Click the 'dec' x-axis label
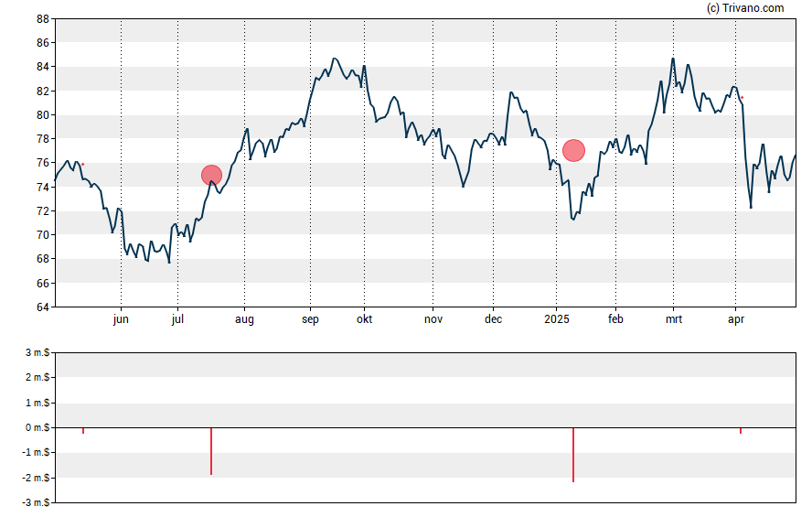This screenshot has height=517, width=812. 493,319
